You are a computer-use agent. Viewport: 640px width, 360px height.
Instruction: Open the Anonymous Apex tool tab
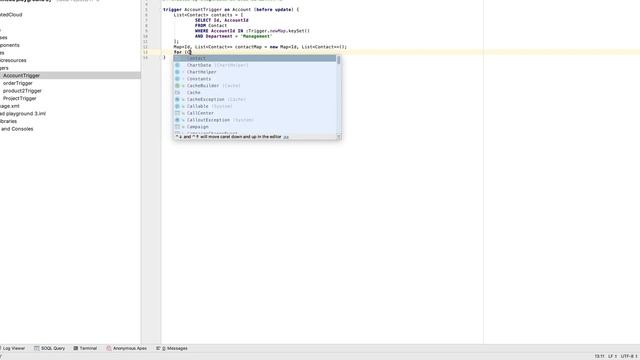point(127,348)
